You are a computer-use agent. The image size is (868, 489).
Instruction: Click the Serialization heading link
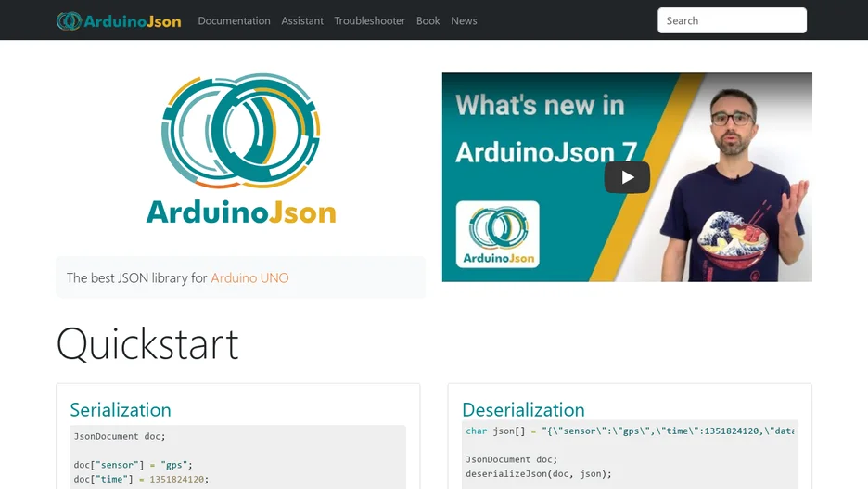121,410
